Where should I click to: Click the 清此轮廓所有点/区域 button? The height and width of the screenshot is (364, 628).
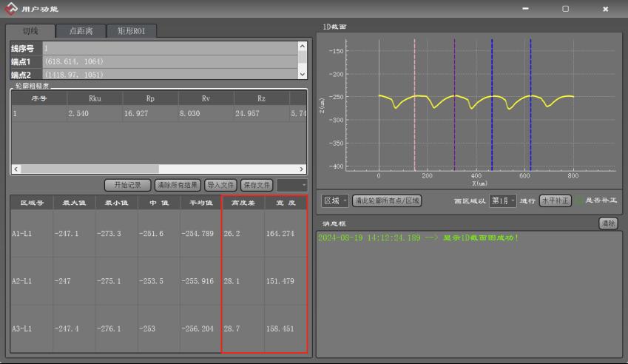pos(387,200)
